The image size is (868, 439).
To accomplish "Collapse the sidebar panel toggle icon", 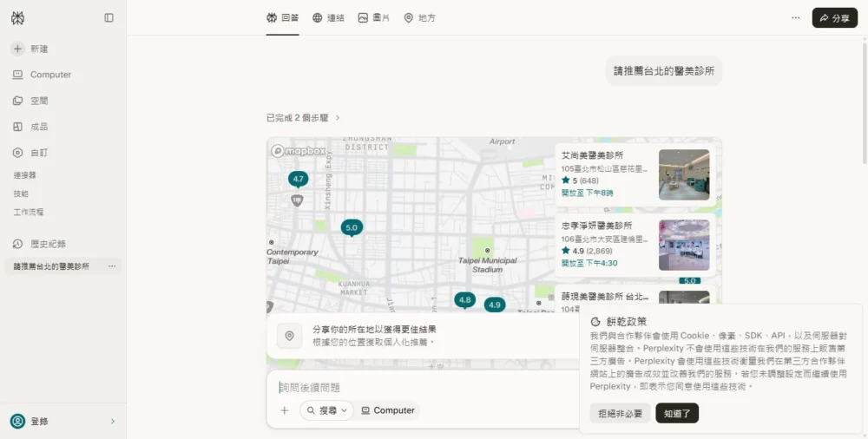I will (109, 17).
